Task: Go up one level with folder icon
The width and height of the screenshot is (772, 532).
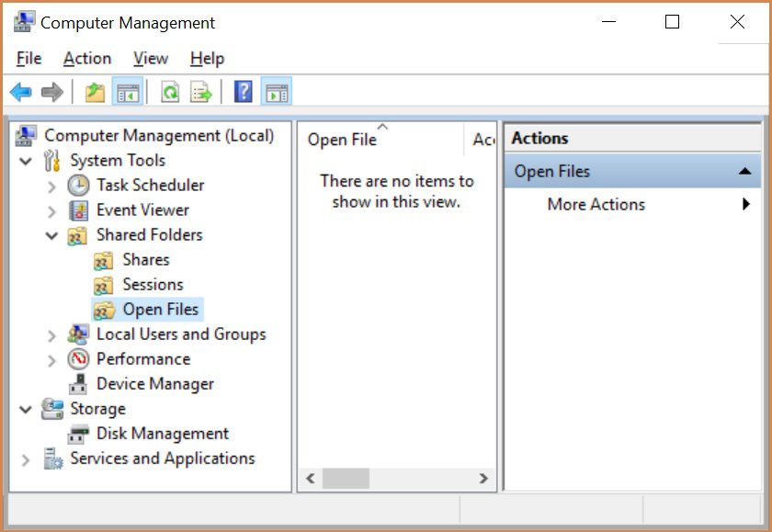Action: 95,92
